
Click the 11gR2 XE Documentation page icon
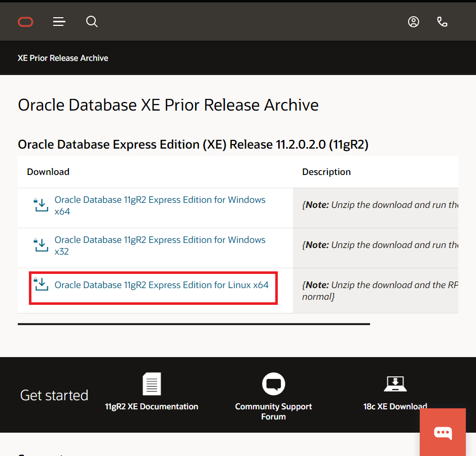[152, 383]
